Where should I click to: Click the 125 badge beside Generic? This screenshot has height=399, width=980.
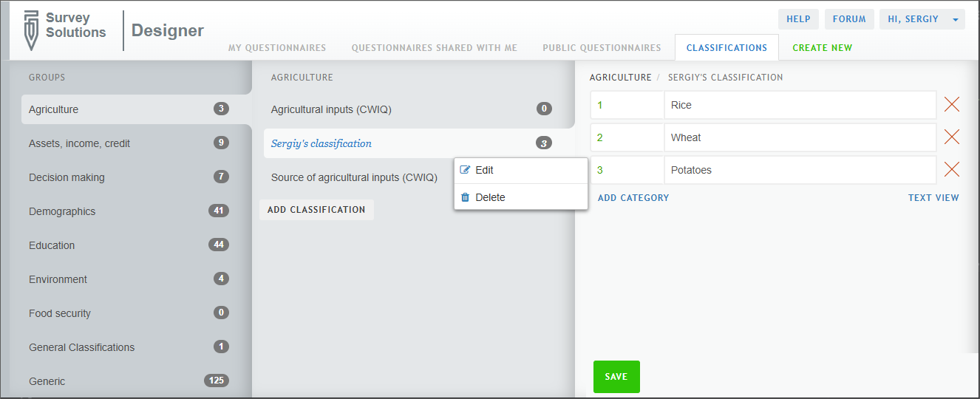tap(217, 381)
